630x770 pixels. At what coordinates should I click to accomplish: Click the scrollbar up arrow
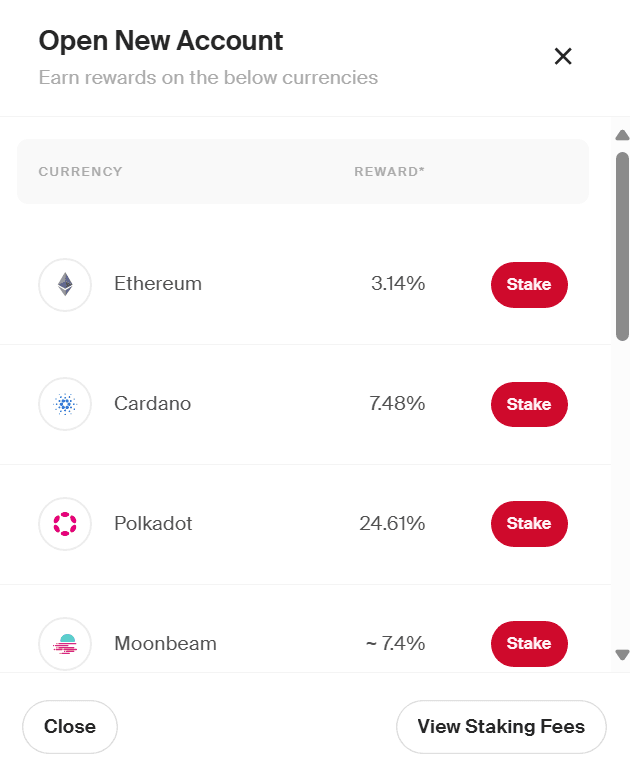pyautogui.click(x=622, y=135)
